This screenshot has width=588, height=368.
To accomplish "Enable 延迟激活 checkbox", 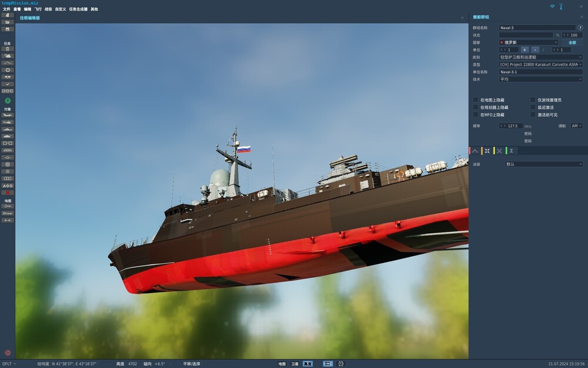I will [x=533, y=107].
